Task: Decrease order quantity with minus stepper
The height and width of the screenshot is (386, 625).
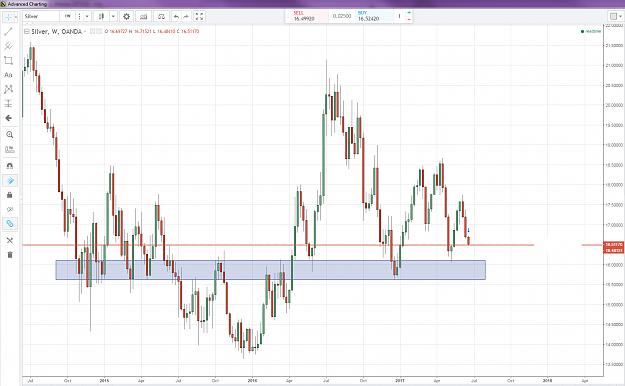Action: [x=409, y=19]
